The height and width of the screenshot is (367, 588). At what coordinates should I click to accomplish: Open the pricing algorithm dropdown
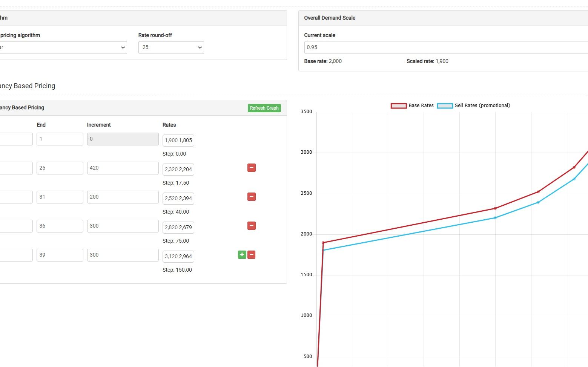tap(62, 47)
